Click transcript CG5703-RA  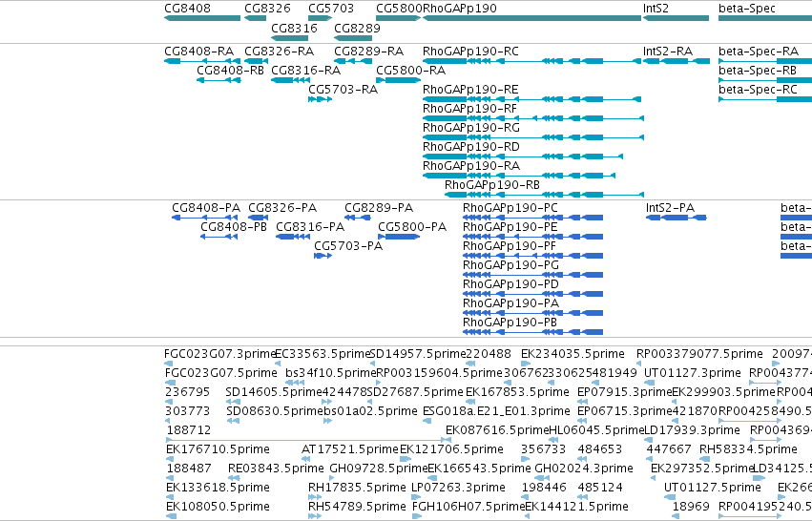(x=320, y=99)
